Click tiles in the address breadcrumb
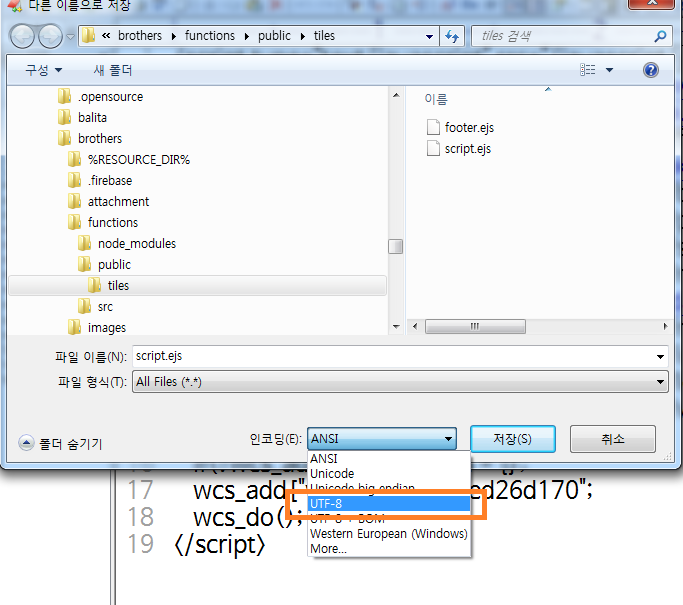The width and height of the screenshot is (683, 605). click(324, 36)
